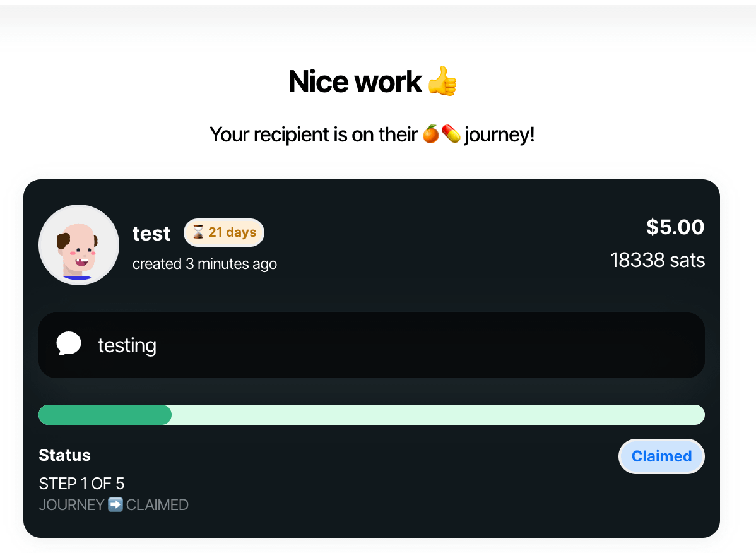This screenshot has height=553, width=756.
Task: Click the testing message box
Action: pyautogui.click(x=371, y=345)
